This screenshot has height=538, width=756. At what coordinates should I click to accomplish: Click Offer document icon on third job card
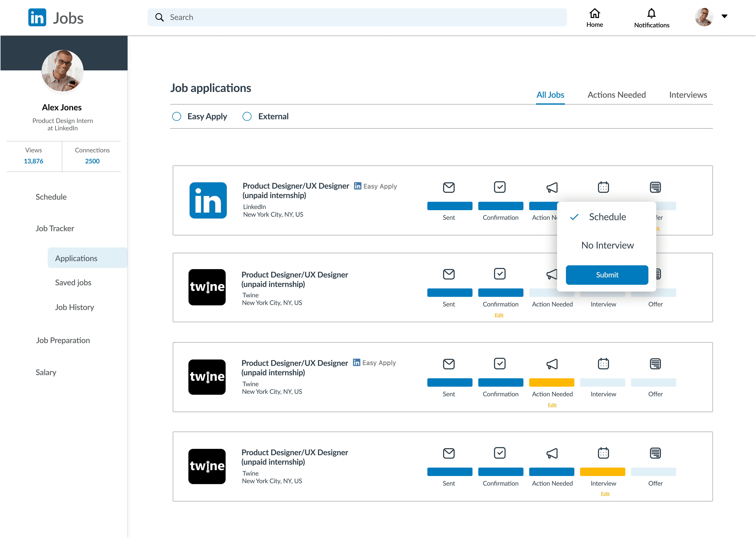tap(655, 364)
